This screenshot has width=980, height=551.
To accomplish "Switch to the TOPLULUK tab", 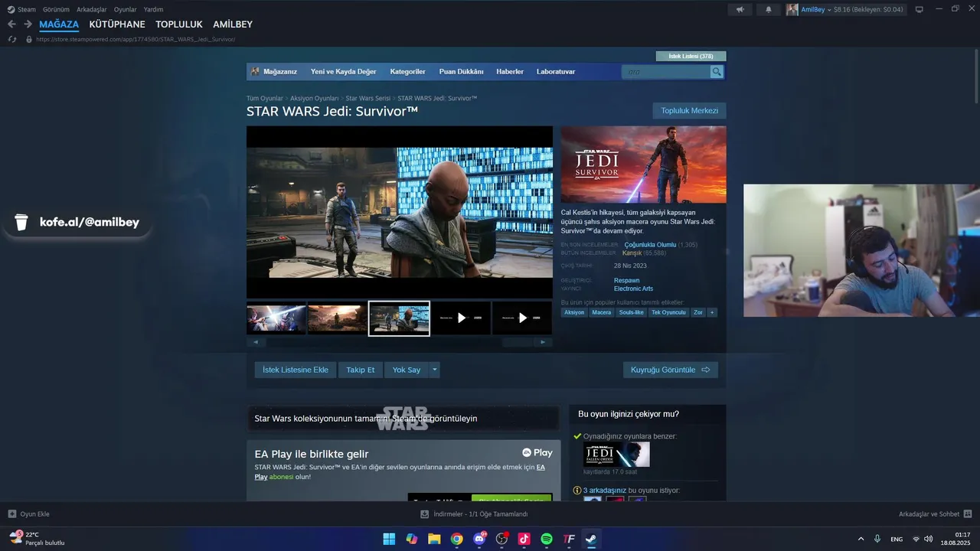I will pyautogui.click(x=179, y=24).
